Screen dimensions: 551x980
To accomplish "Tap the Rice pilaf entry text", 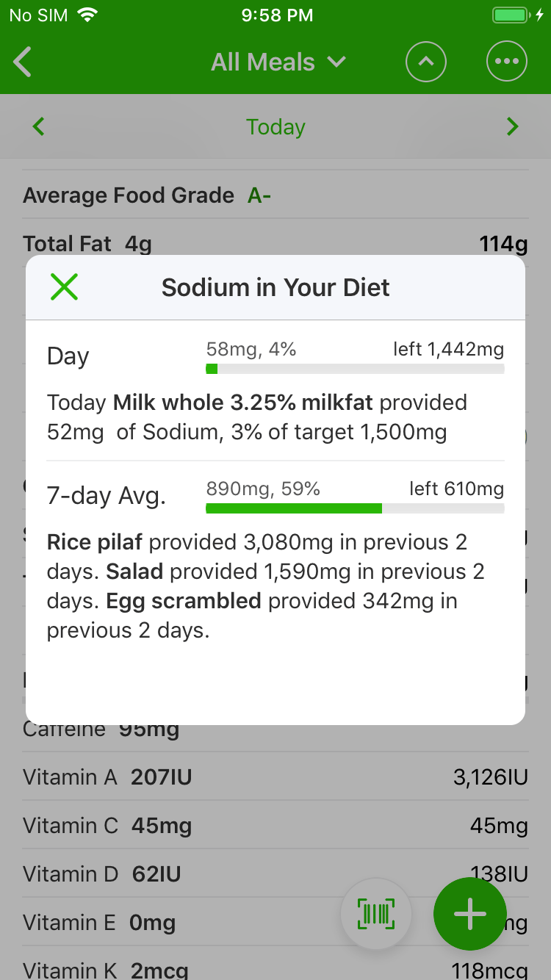I will tap(96, 542).
